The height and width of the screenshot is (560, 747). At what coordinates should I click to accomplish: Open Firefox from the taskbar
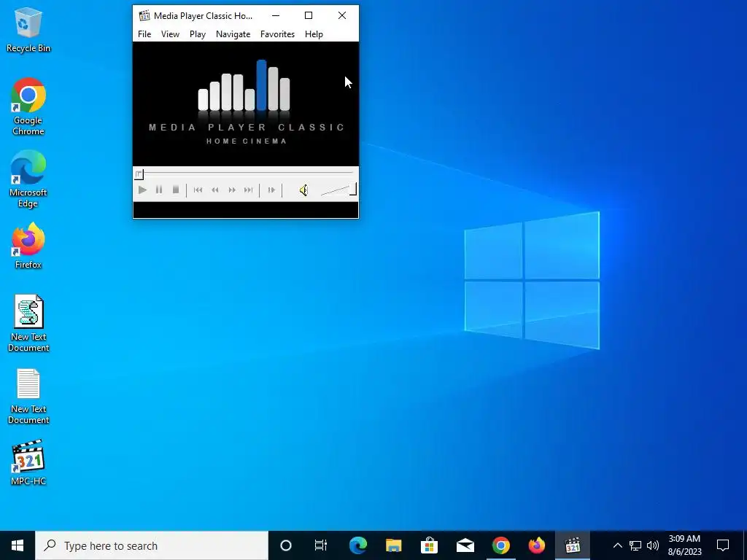pyautogui.click(x=536, y=545)
